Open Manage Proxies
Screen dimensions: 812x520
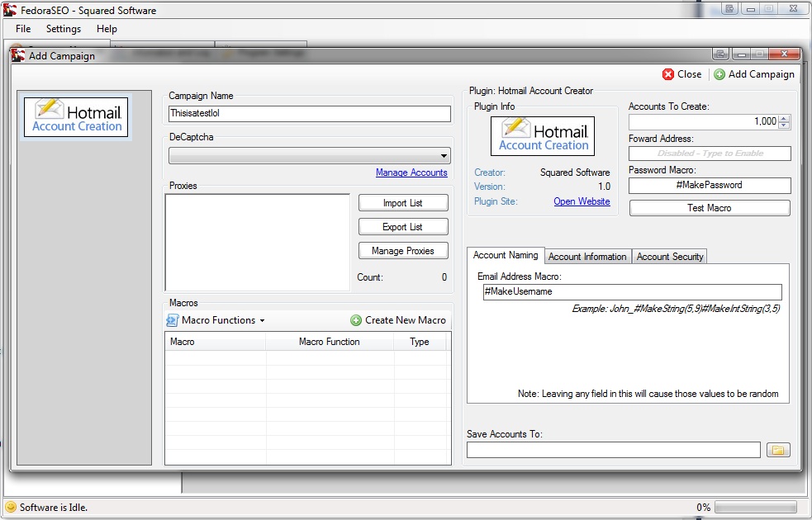pos(403,250)
